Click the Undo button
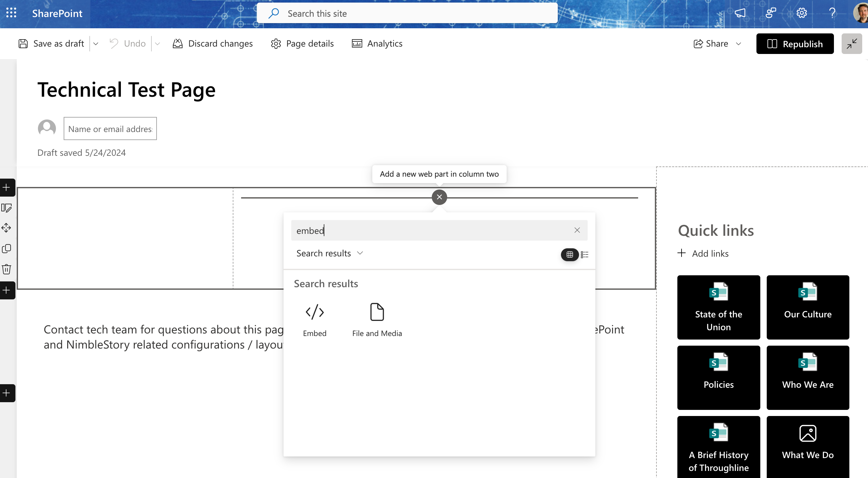The height and width of the screenshot is (478, 868). tap(128, 43)
